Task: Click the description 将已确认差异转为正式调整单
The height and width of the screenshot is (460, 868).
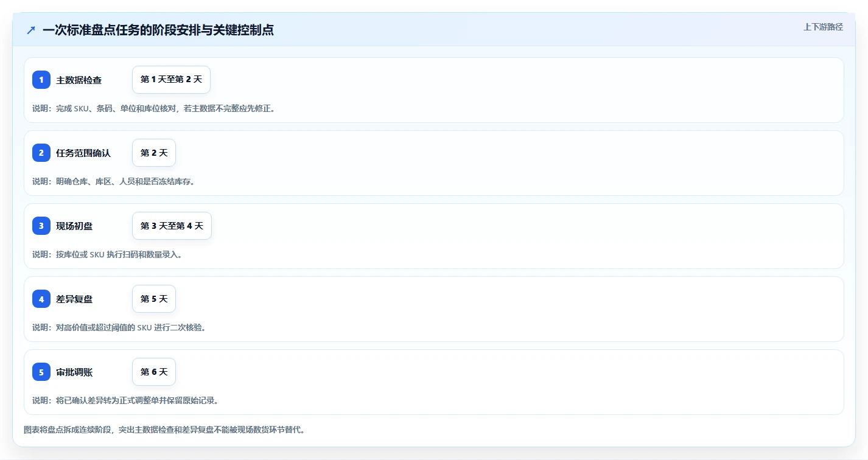Action: tap(125, 400)
